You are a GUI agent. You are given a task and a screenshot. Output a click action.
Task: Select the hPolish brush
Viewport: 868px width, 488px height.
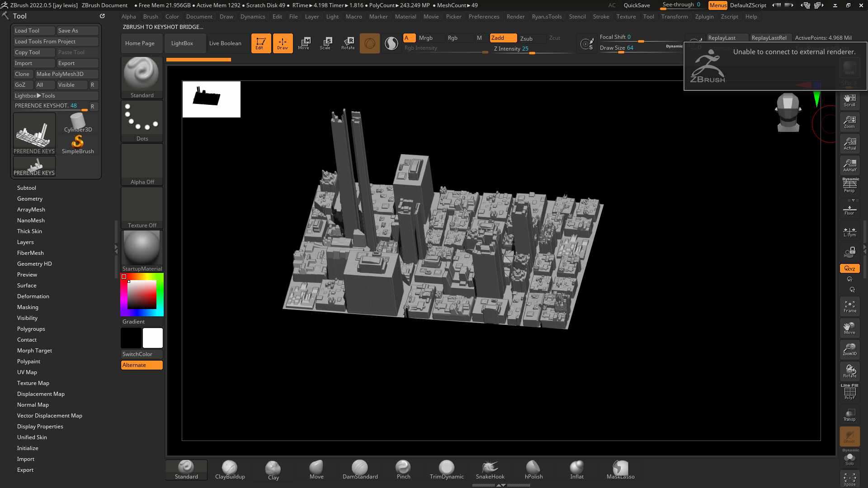pos(533,470)
